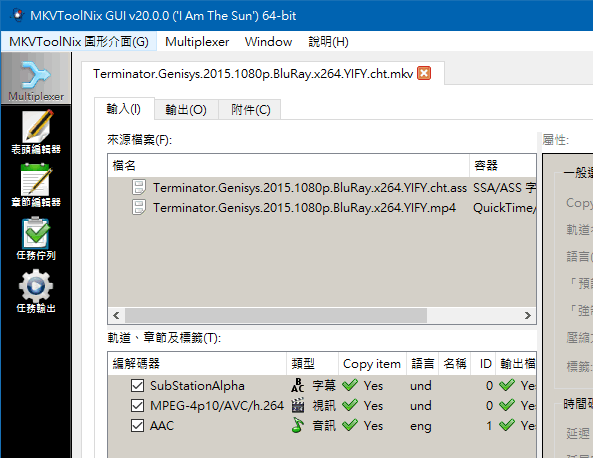Image resolution: width=593 pixels, height=458 pixels.
Task: Switch to the 輸入(I) input tab
Action: (124, 109)
